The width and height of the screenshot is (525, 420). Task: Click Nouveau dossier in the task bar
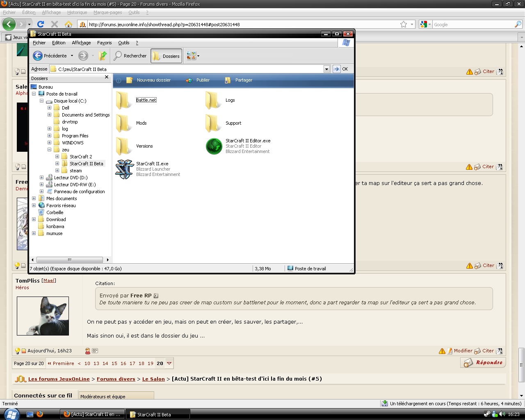click(x=148, y=80)
